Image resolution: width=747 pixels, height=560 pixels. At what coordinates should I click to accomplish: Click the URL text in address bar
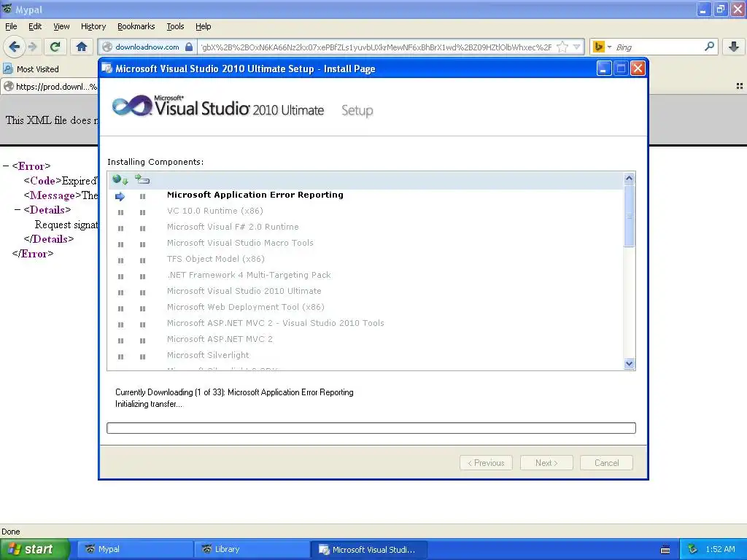[376, 47]
